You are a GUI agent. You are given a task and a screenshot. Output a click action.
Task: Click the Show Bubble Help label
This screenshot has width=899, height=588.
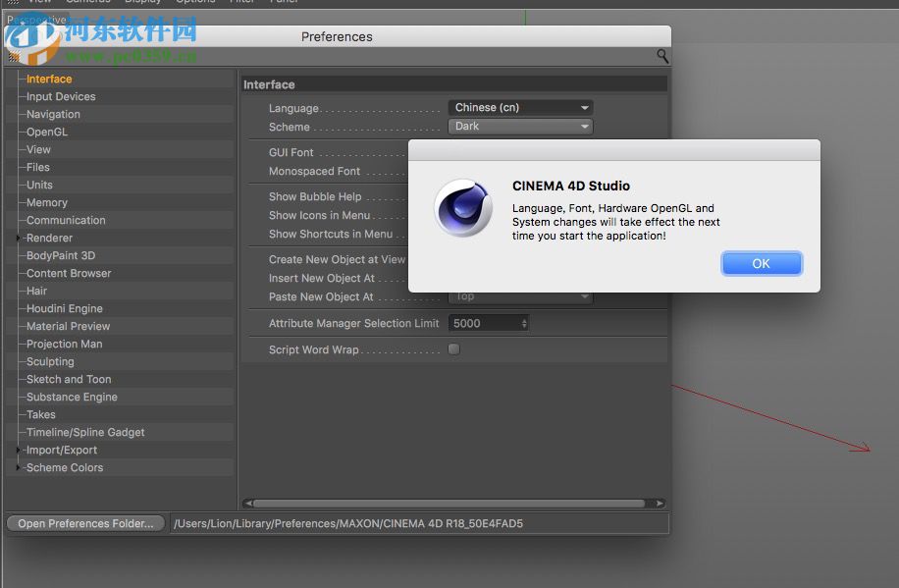[x=315, y=196]
